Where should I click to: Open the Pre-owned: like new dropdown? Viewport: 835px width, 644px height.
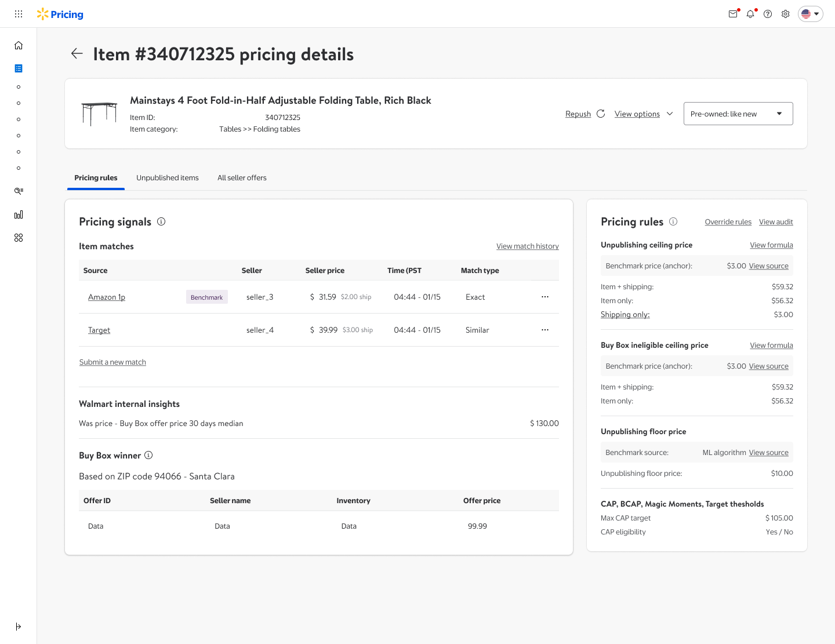tap(738, 114)
